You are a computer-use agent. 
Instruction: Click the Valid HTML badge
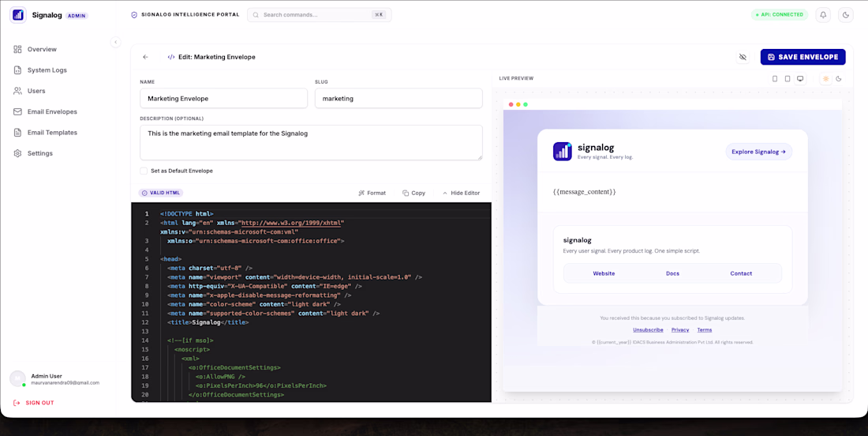pyautogui.click(x=160, y=193)
